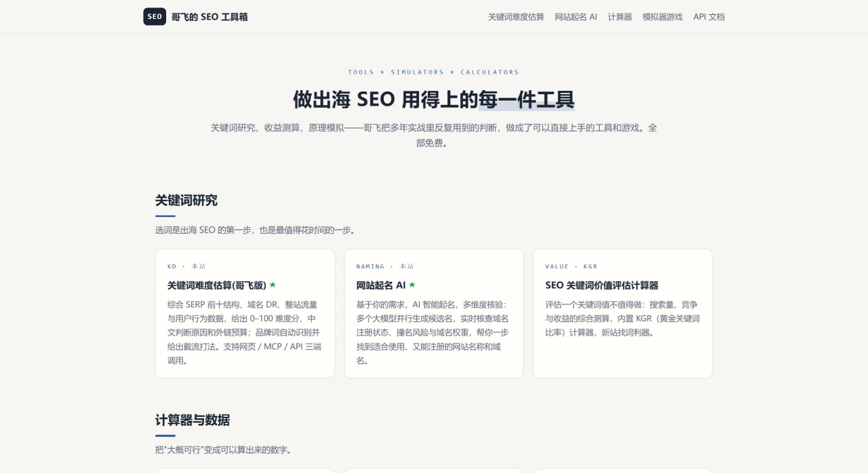
Task: Click TOOLS × SIMULATORS × CALCULATORS tagline
Action: [434, 72]
